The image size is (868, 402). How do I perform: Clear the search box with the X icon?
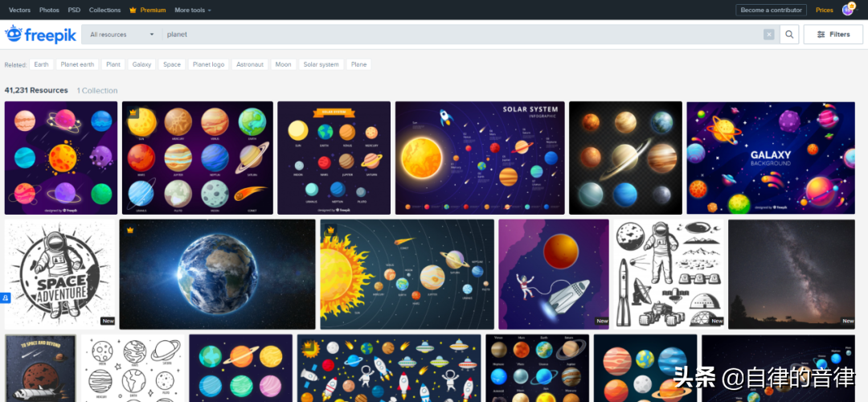[769, 35]
